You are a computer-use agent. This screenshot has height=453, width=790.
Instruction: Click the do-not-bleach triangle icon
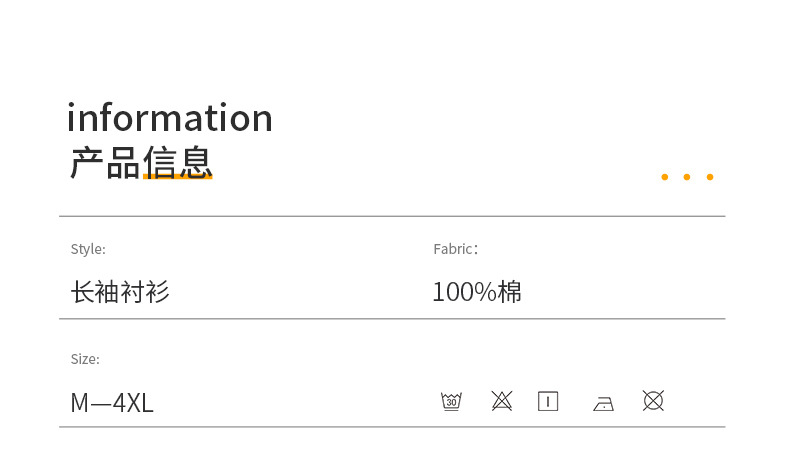(x=502, y=401)
